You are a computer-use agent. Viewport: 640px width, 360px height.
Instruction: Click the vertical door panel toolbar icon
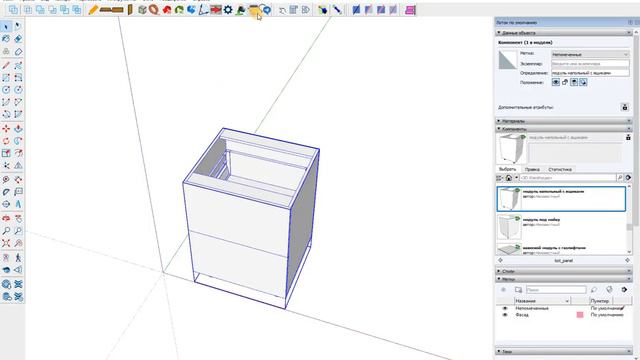[130, 10]
